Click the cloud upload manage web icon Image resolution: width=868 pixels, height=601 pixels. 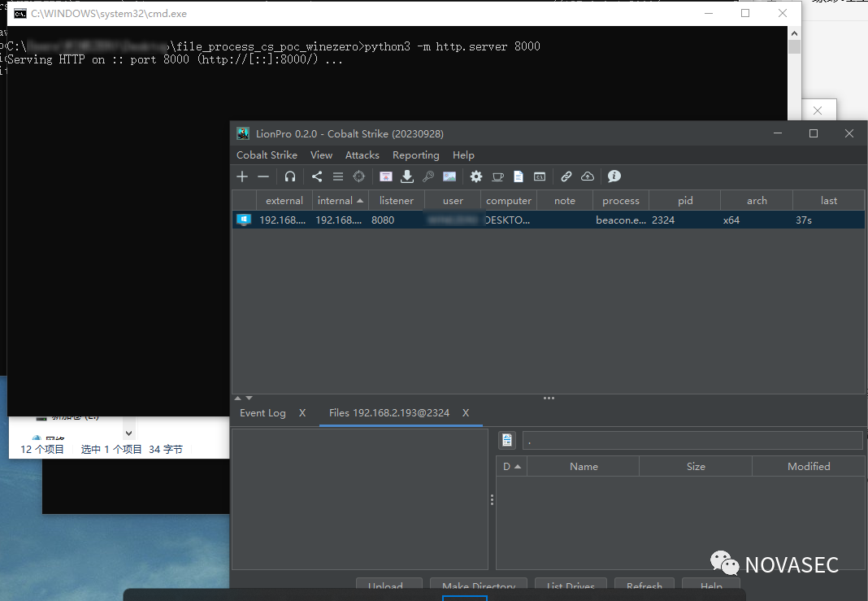[588, 176]
